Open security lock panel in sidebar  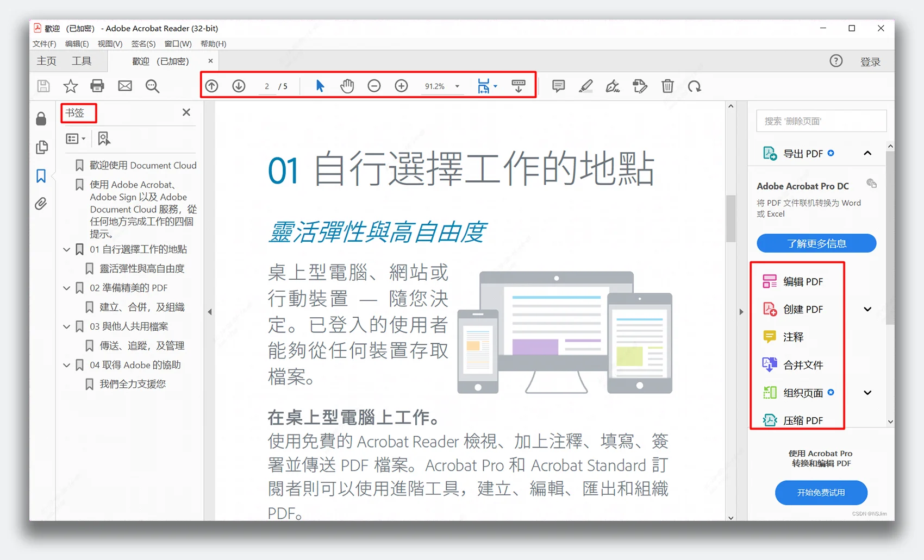coord(41,119)
